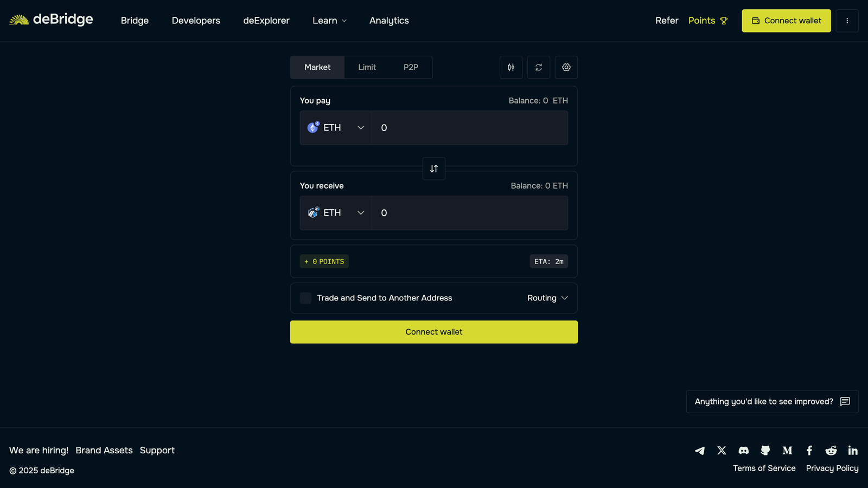Screen dimensions: 868x488
Task: Open the Terms of Service link
Action: (x=764, y=468)
